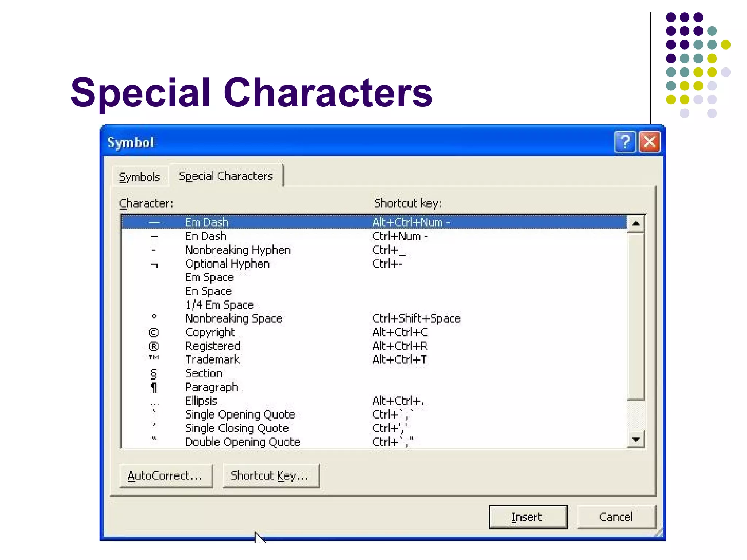Viewport: 747px width, 560px height.
Task: Select the En Space entry
Action: [x=374, y=291]
